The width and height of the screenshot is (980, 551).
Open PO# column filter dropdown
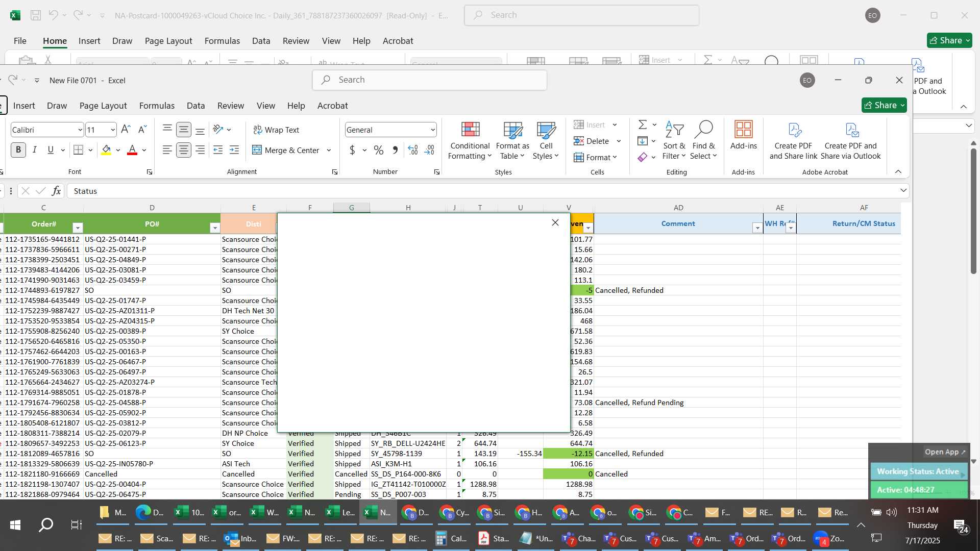tap(215, 228)
